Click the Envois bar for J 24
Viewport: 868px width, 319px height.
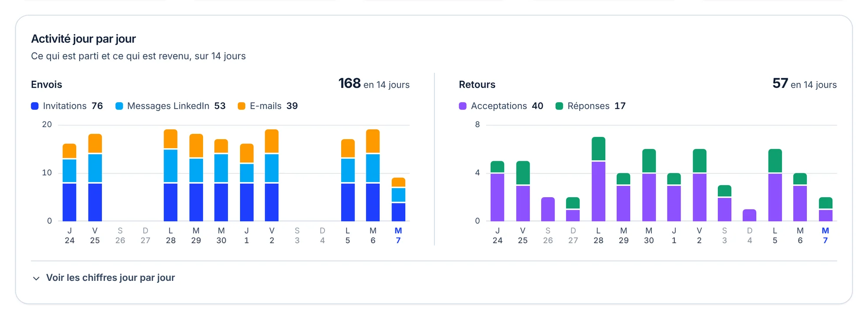69,182
